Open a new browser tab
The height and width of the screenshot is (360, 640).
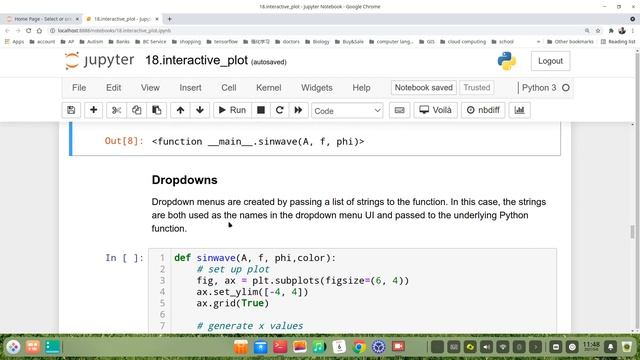pos(169,19)
